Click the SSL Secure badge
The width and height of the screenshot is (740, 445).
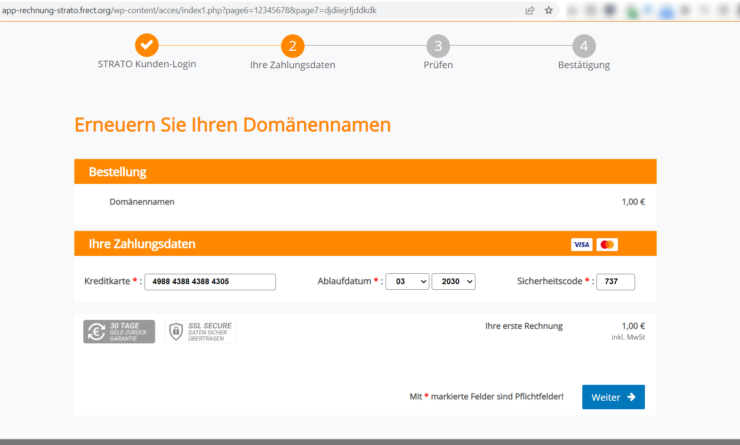pos(200,332)
